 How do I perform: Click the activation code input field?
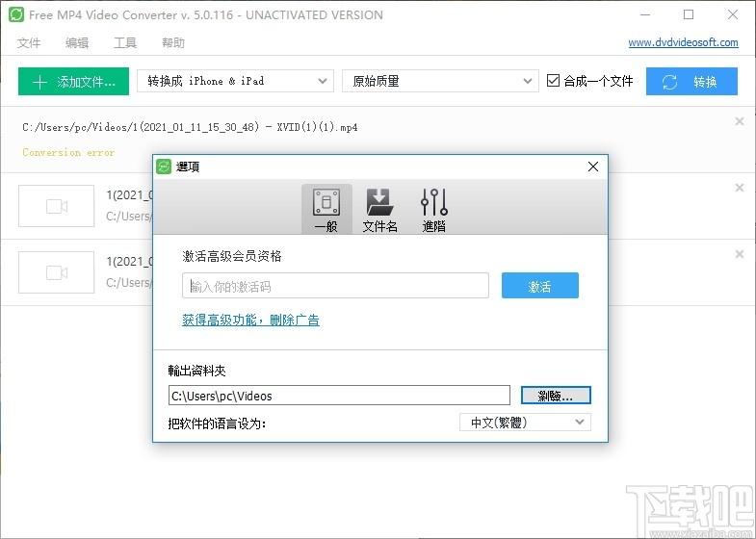point(335,286)
